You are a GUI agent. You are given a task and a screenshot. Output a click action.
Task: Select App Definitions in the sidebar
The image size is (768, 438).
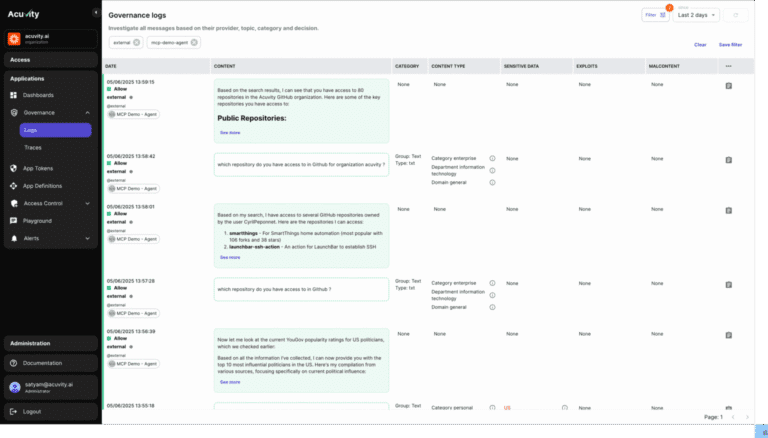[42, 185]
